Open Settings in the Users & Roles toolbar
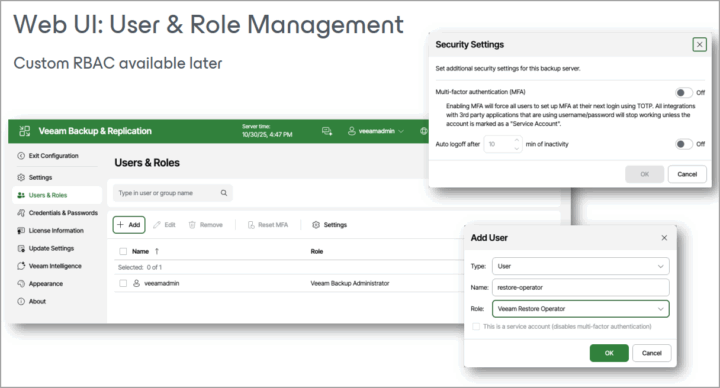Screen dimensions: 720x388 (x=330, y=225)
